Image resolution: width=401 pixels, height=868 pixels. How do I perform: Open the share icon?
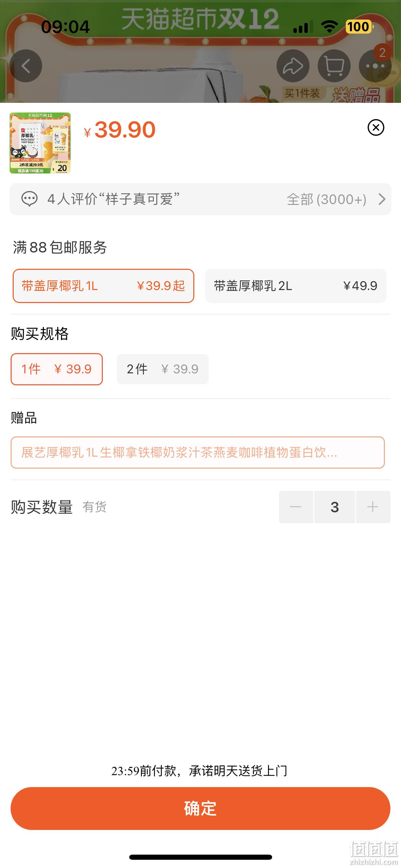point(293,66)
